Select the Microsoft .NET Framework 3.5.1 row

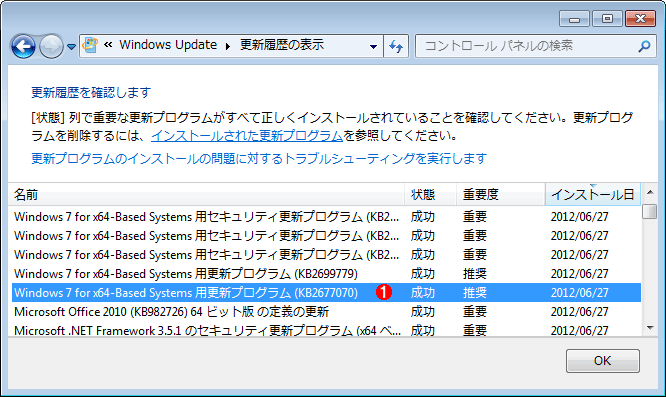click(x=326, y=329)
